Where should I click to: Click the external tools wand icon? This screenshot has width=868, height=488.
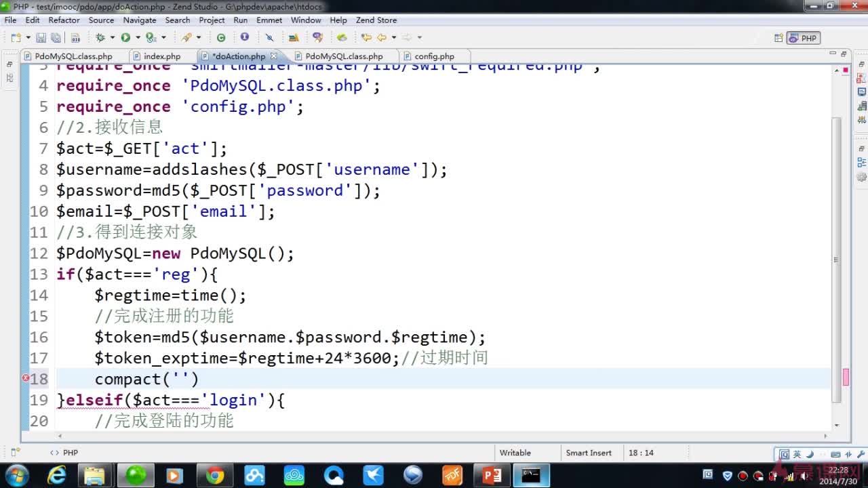click(186, 38)
